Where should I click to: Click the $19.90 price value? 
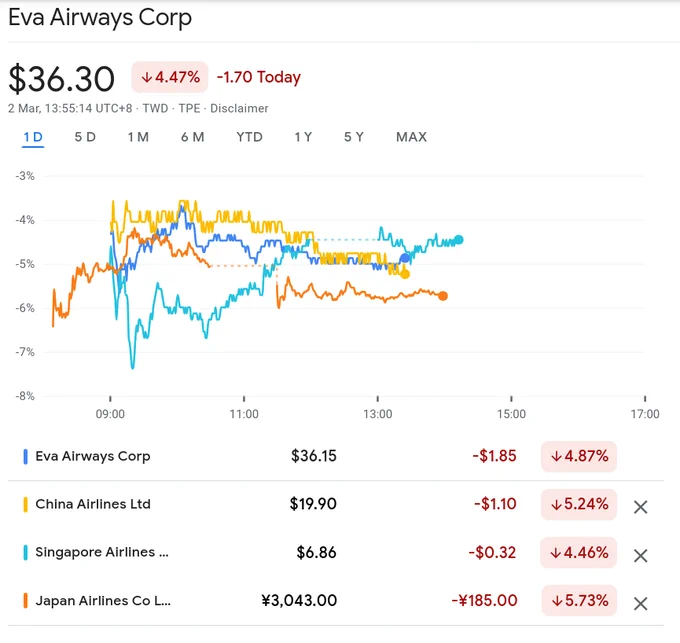(x=313, y=504)
